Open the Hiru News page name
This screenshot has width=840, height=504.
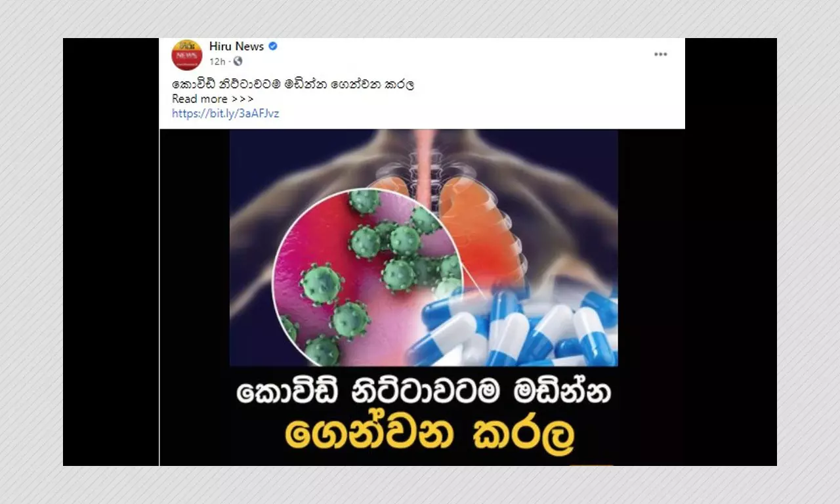point(236,47)
